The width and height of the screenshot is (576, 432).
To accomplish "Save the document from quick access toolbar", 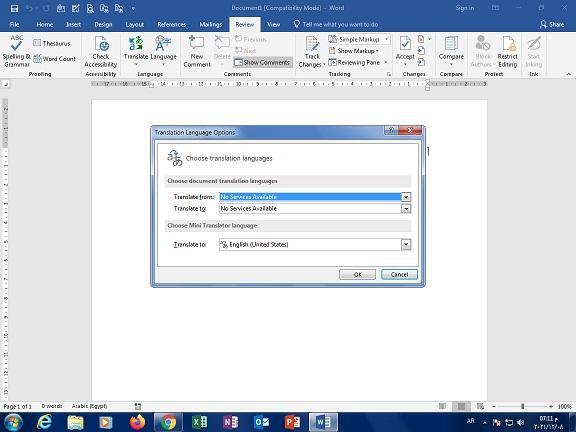I will tap(14, 8).
